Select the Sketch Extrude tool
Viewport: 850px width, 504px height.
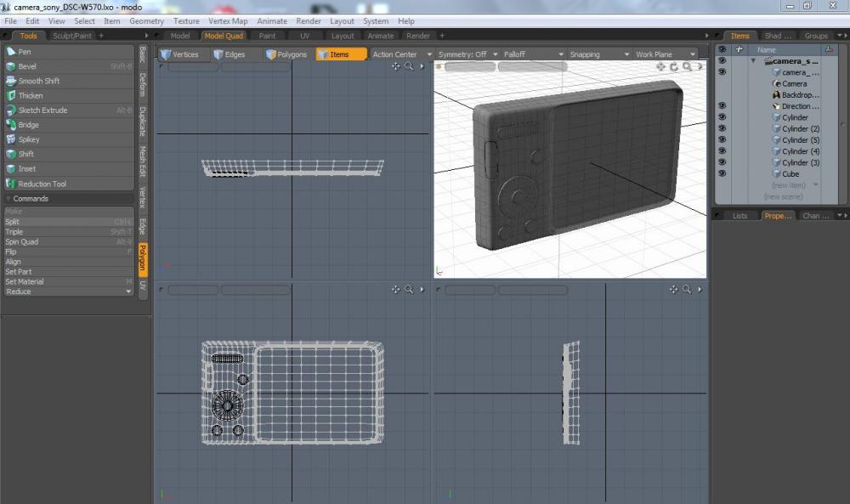[x=42, y=110]
